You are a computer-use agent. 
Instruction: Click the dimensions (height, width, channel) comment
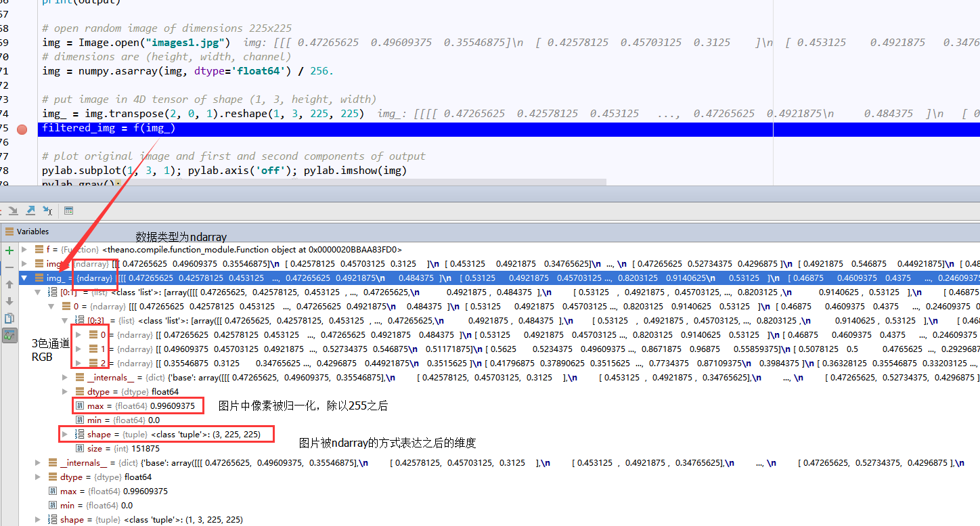(166, 56)
